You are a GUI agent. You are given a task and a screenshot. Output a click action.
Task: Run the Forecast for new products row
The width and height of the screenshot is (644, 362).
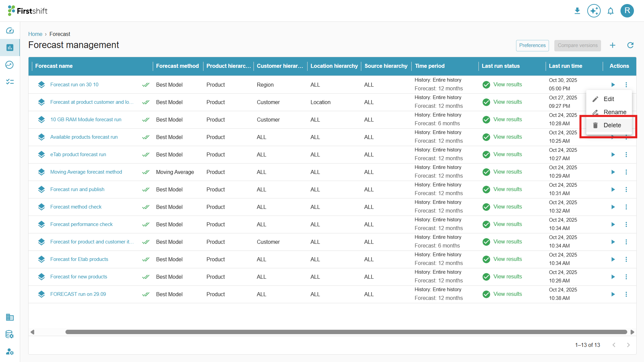point(613,277)
